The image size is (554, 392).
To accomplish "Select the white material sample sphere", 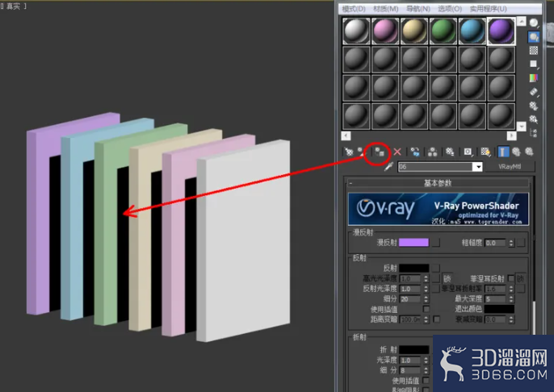I will pyautogui.click(x=356, y=31).
